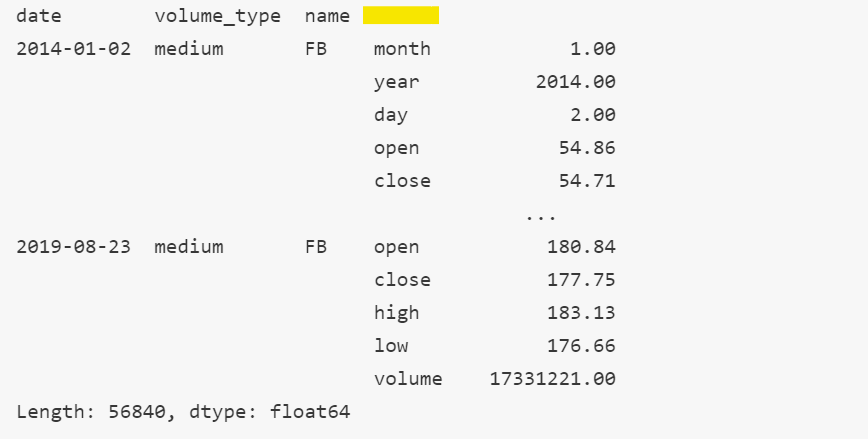Click the ellipsis truncation marker

[x=541, y=218]
